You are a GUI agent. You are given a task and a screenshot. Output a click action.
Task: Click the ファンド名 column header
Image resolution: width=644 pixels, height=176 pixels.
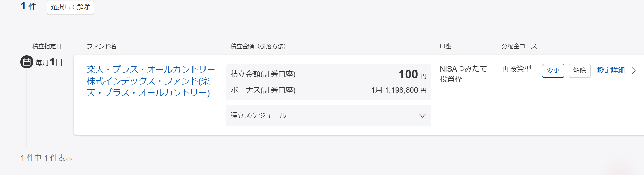(102, 46)
